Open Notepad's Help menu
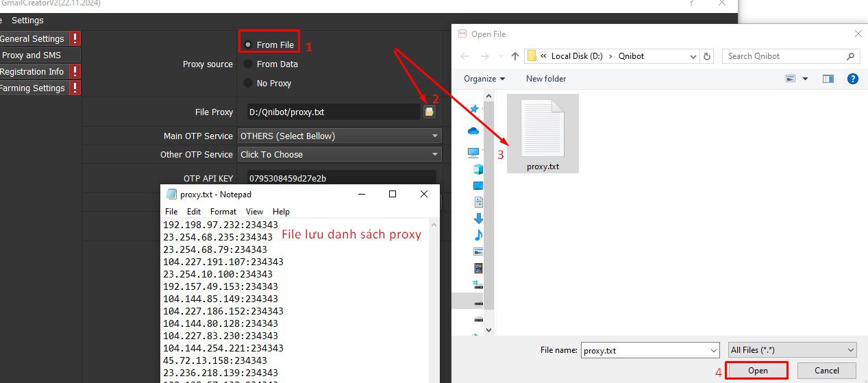Viewport: 868px width, 383px height. pyautogui.click(x=281, y=212)
